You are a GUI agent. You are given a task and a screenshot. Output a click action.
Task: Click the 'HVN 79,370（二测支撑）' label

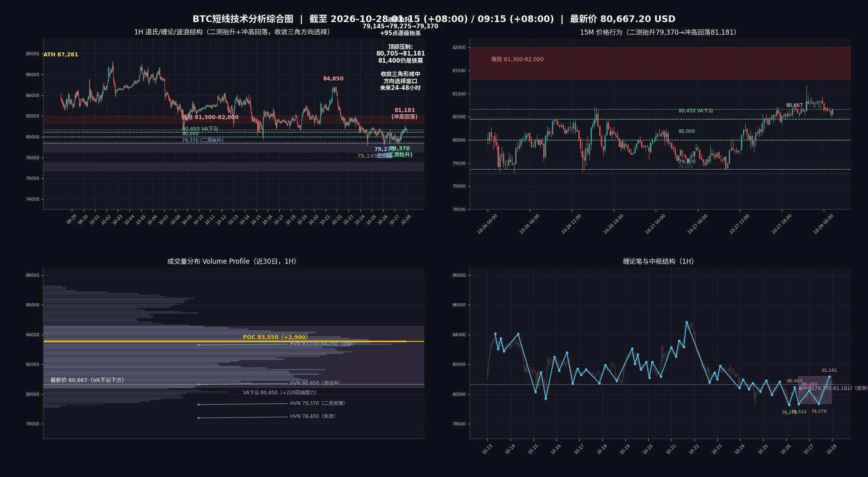pyautogui.click(x=318, y=403)
